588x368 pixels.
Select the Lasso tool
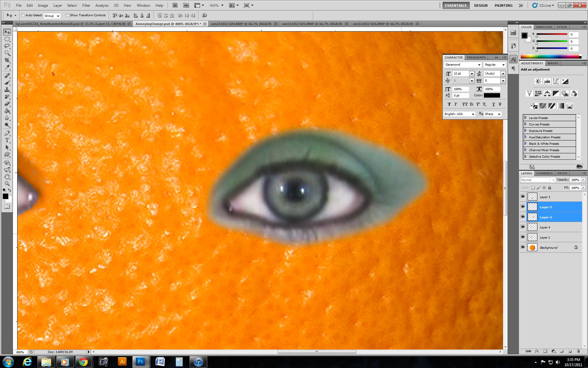click(x=7, y=46)
